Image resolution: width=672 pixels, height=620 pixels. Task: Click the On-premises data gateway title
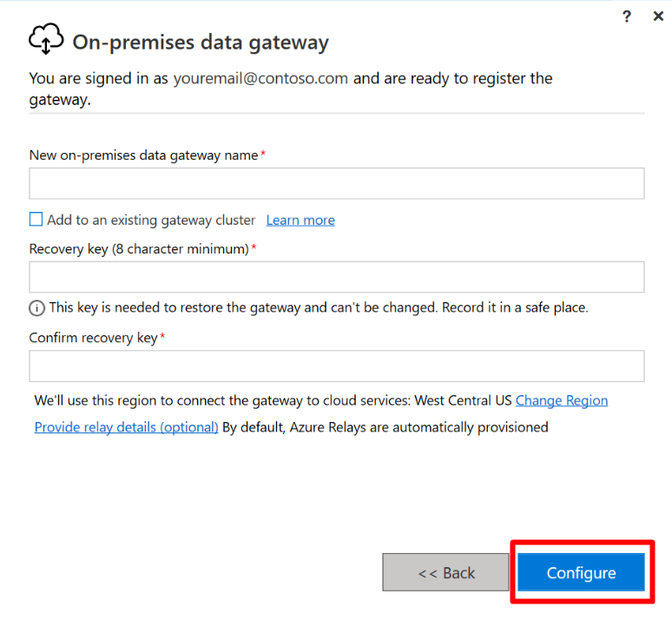(x=201, y=43)
